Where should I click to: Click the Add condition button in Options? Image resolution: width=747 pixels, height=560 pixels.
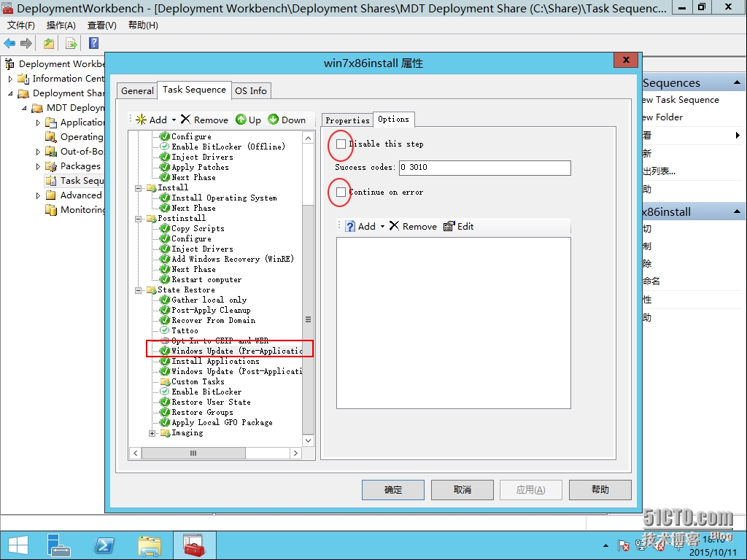tap(360, 226)
